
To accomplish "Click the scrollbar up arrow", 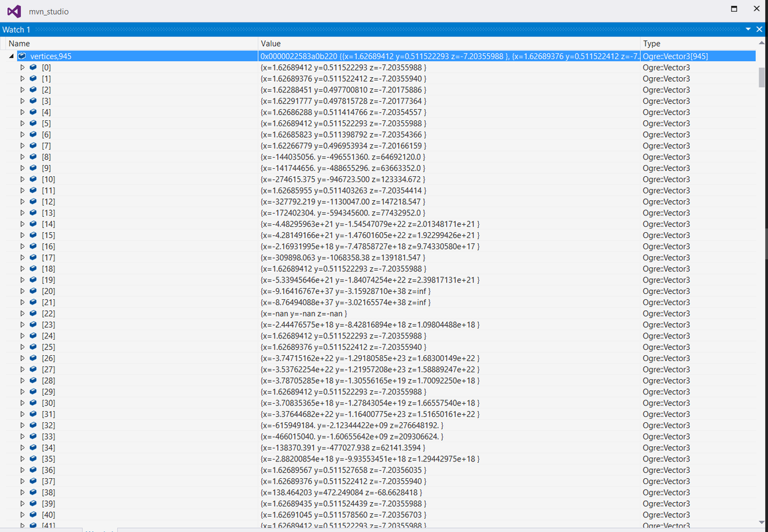I will coord(761,43).
